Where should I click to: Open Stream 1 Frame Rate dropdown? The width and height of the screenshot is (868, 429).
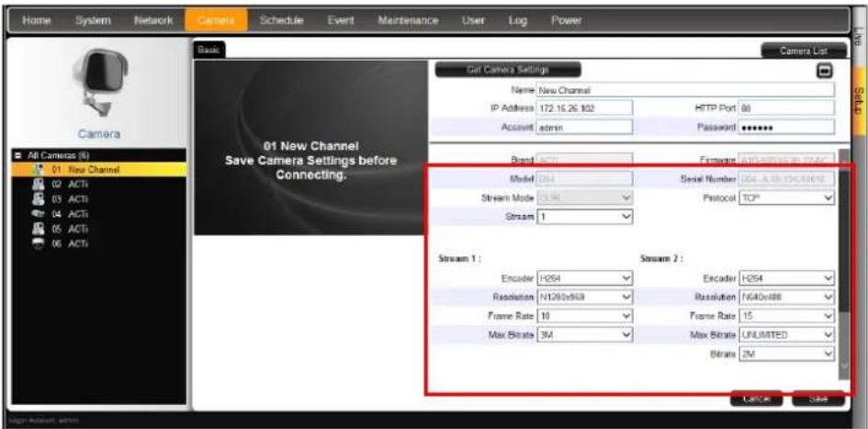(x=584, y=316)
